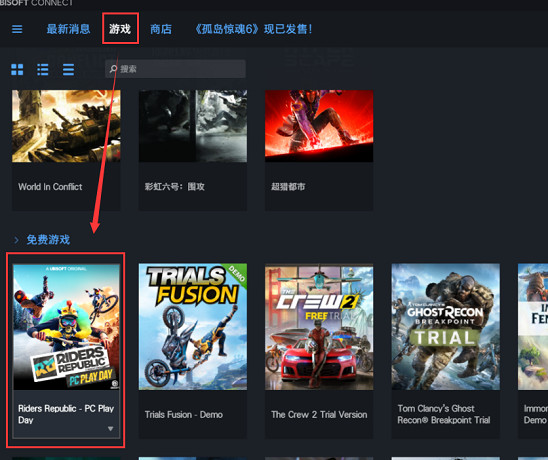Screen dimensions: 548x460
Task: Select Ghost Recon Breakpoint Trial cover
Action: (x=446, y=327)
